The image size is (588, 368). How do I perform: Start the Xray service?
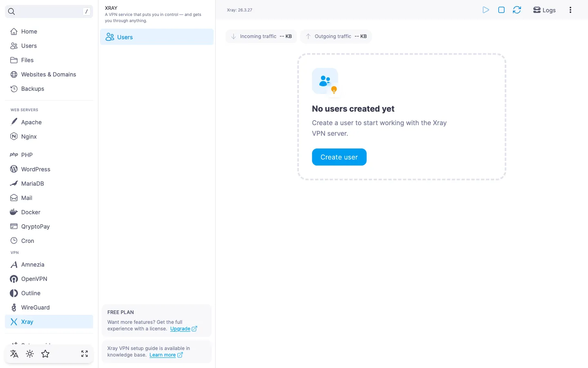coord(486,10)
